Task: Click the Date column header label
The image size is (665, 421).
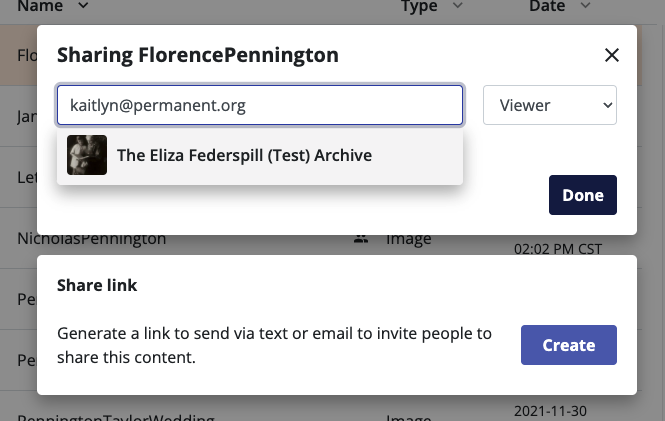Action: [x=547, y=6]
